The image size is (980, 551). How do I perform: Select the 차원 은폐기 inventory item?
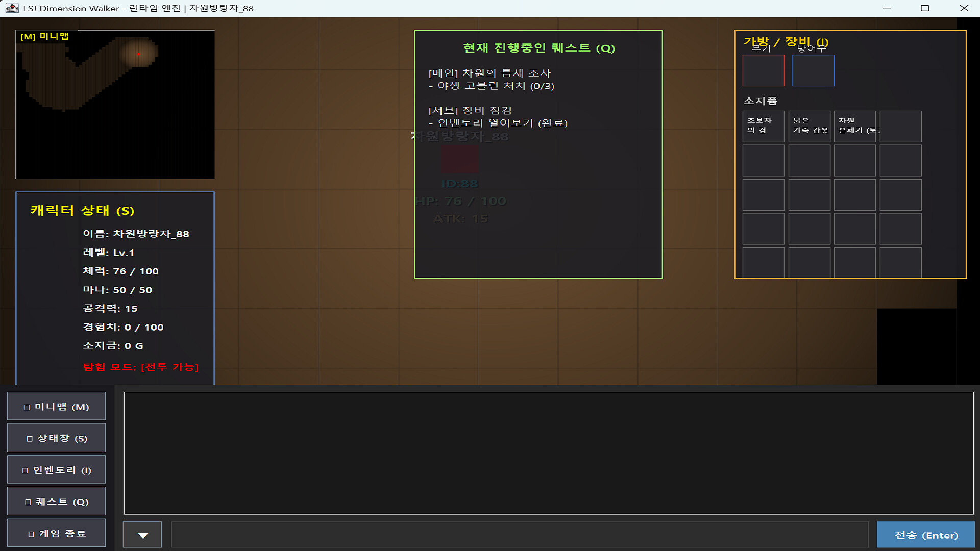(855, 126)
